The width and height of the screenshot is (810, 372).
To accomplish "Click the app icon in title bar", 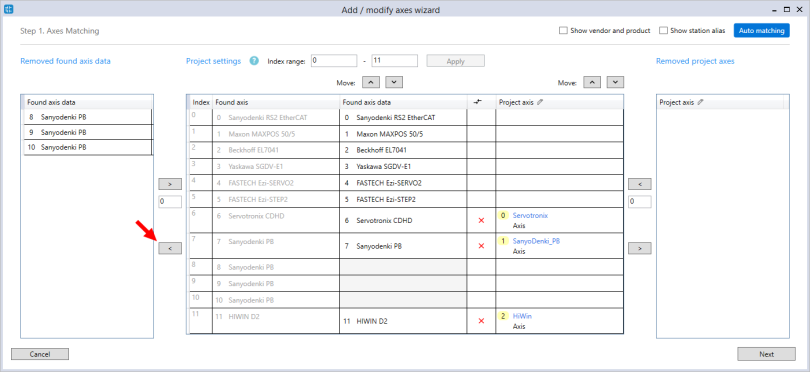I will [x=8, y=9].
